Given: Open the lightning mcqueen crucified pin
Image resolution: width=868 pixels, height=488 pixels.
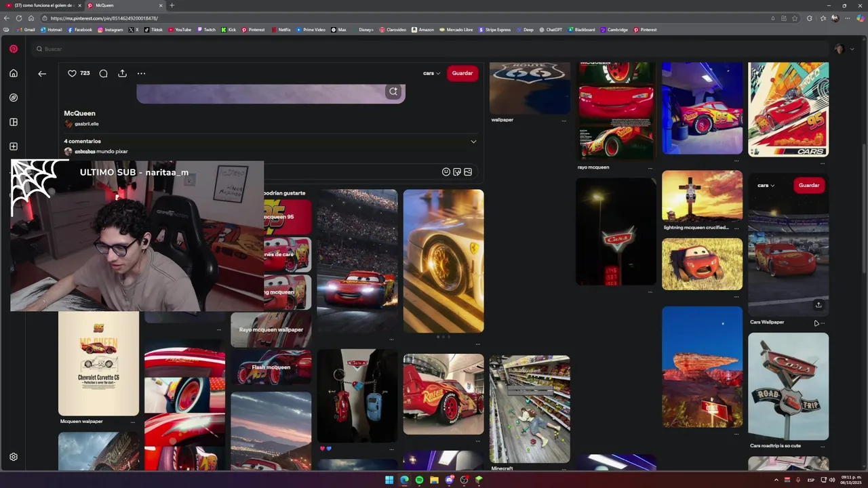Looking at the screenshot, I should (702, 196).
